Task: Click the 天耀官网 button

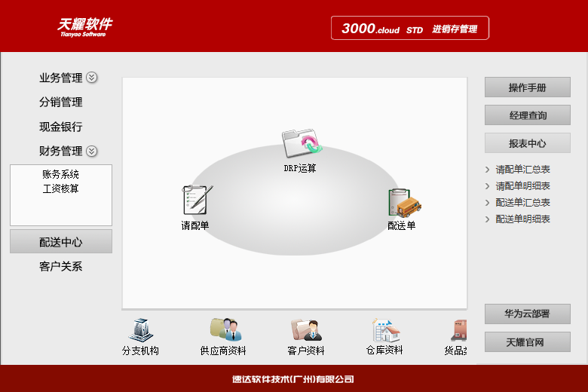Action: pyautogui.click(x=527, y=341)
